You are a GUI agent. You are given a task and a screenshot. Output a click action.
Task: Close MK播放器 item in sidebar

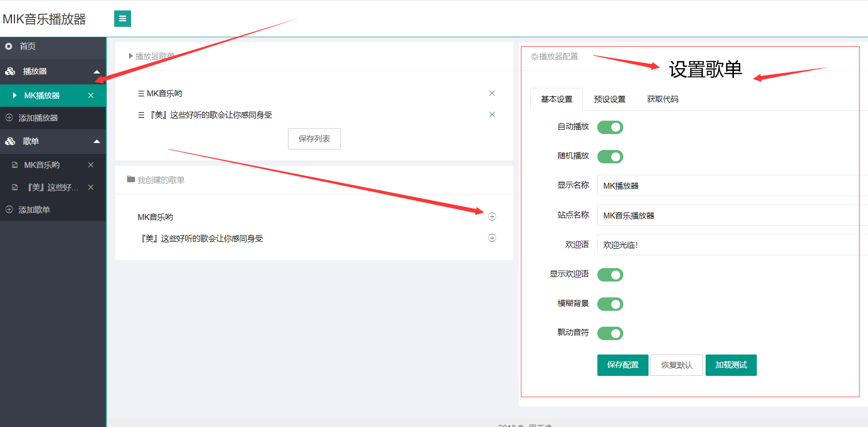[x=91, y=95]
